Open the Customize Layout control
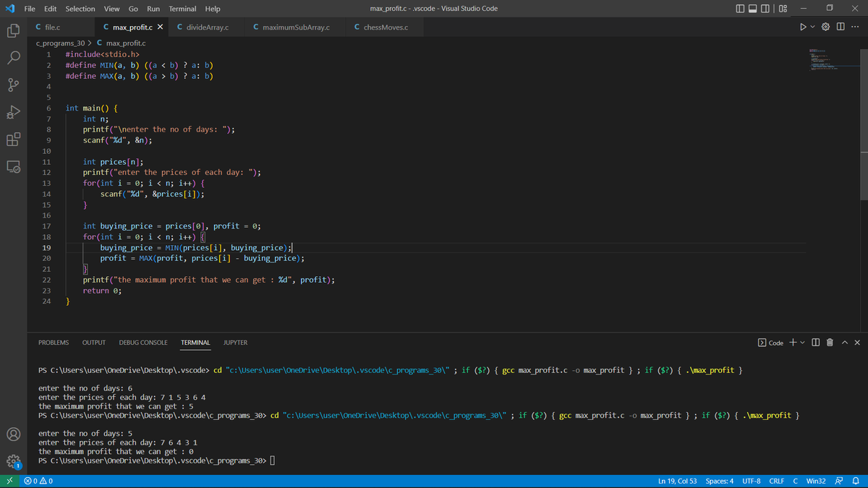The height and width of the screenshot is (488, 868). tap(783, 9)
